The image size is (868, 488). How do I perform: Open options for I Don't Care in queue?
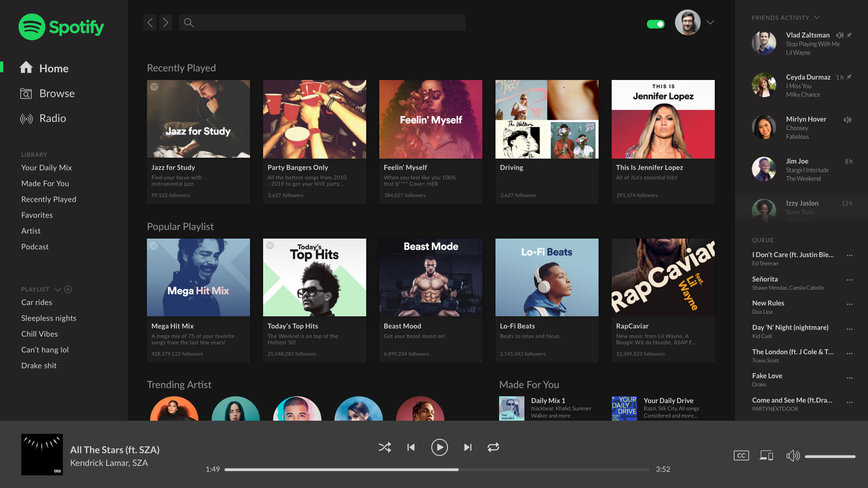coord(849,256)
